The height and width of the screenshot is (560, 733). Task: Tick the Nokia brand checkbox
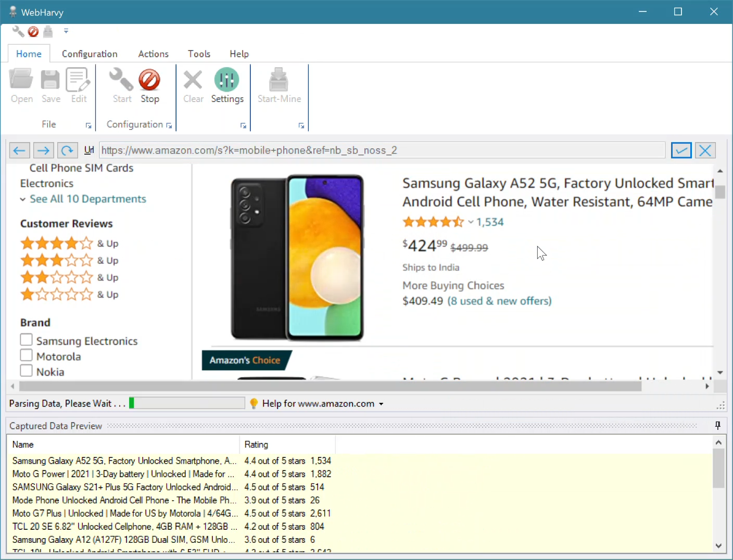point(26,371)
